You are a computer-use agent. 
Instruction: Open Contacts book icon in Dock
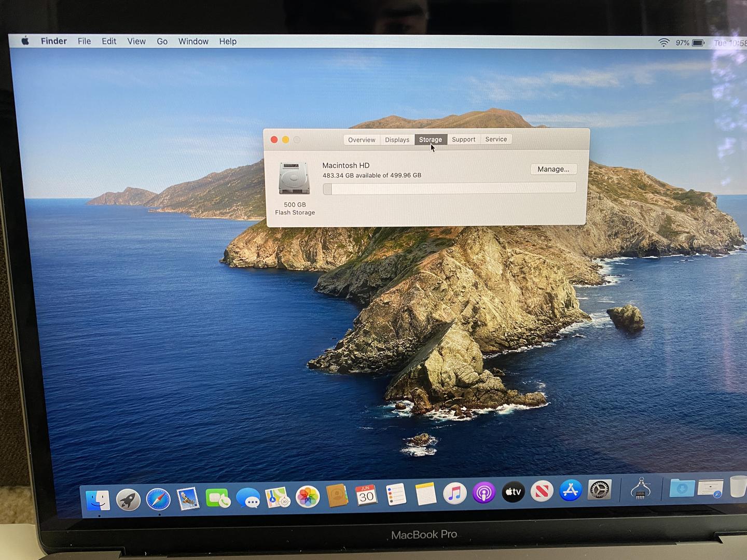click(337, 496)
